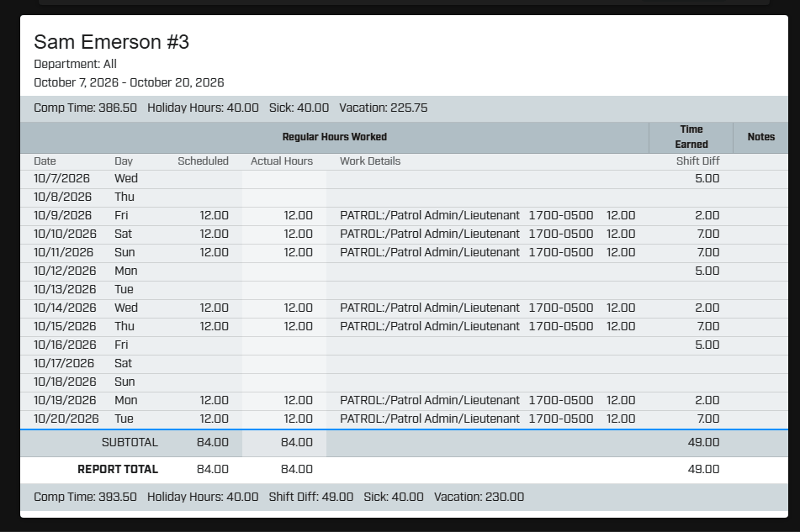Select the 10/7/2026 date cell

pyautogui.click(x=61, y=178)
